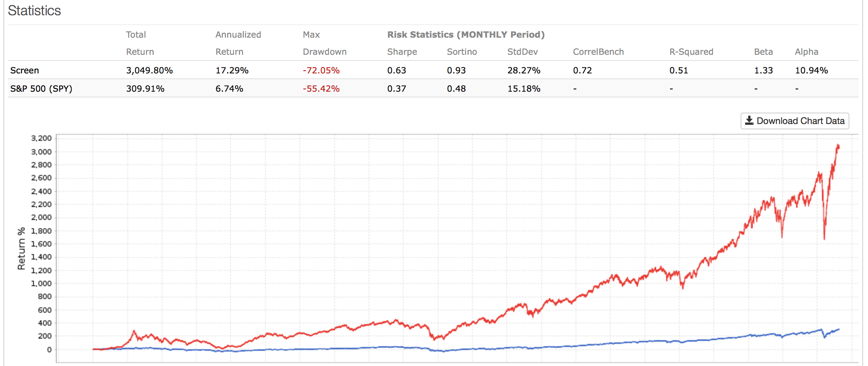Select the Sortino column header
The height and width of the screenshot is (366, 868).
click(461, 52)
